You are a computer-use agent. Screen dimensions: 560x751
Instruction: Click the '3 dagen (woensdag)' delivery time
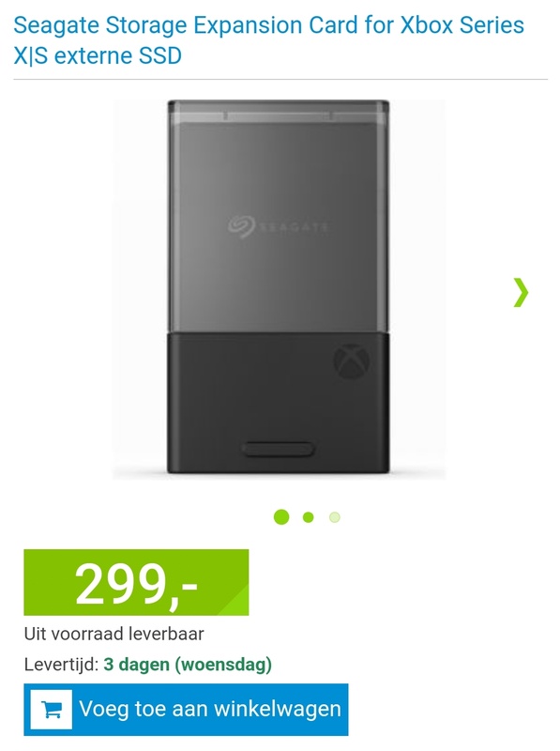pyautogui.click(x=188, y=665)
